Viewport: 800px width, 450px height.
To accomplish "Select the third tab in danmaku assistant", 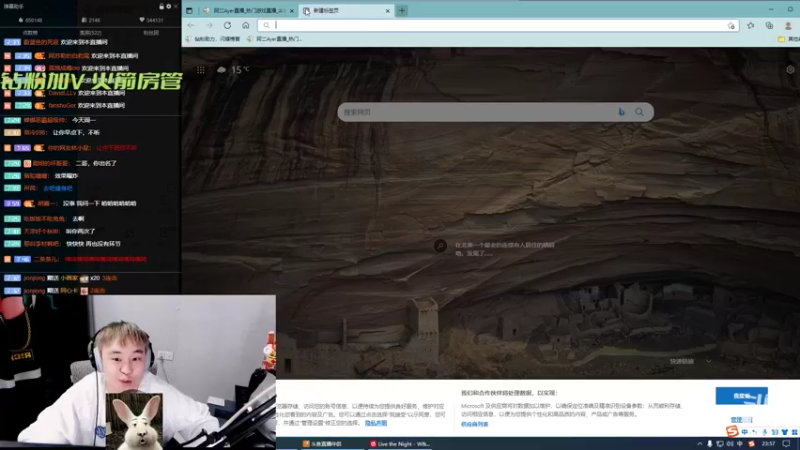I will point(151,33).
